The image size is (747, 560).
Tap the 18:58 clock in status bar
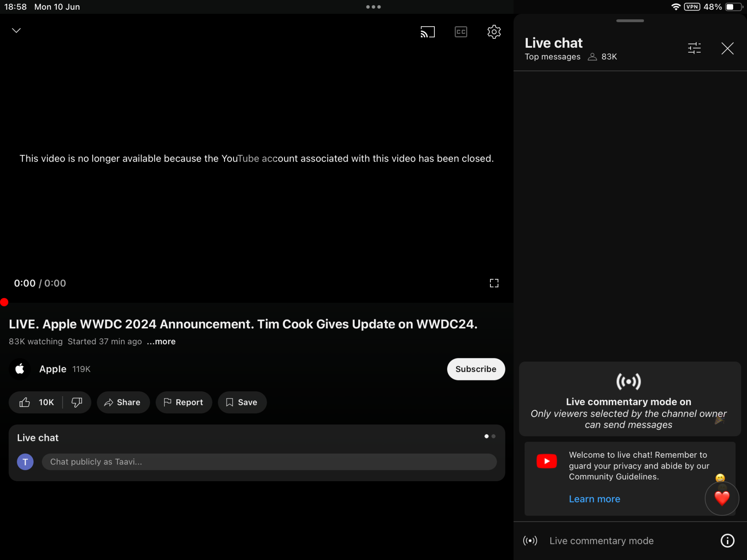pyautogui.click(x=15, y=7)
